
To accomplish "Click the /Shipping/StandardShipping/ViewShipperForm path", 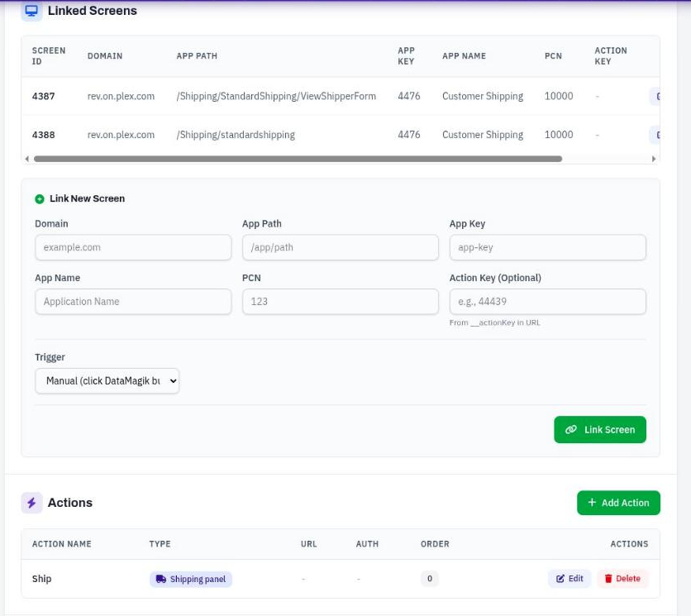I will (x=276, y=96).
